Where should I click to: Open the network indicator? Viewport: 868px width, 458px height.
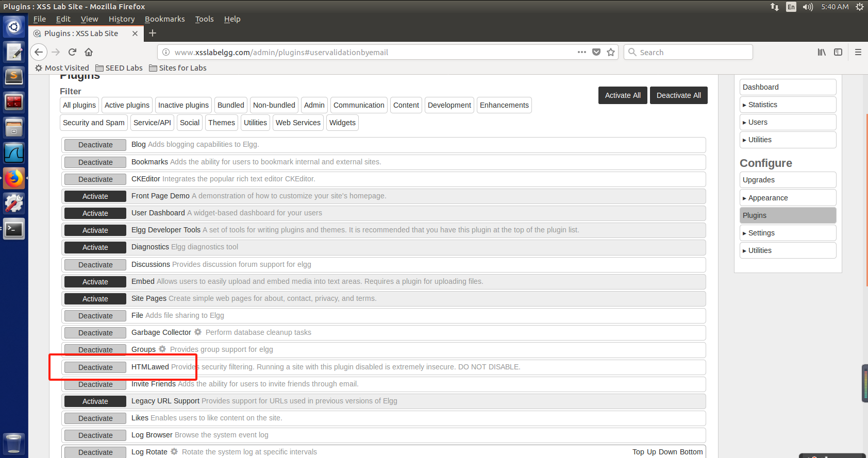[775, 7]
